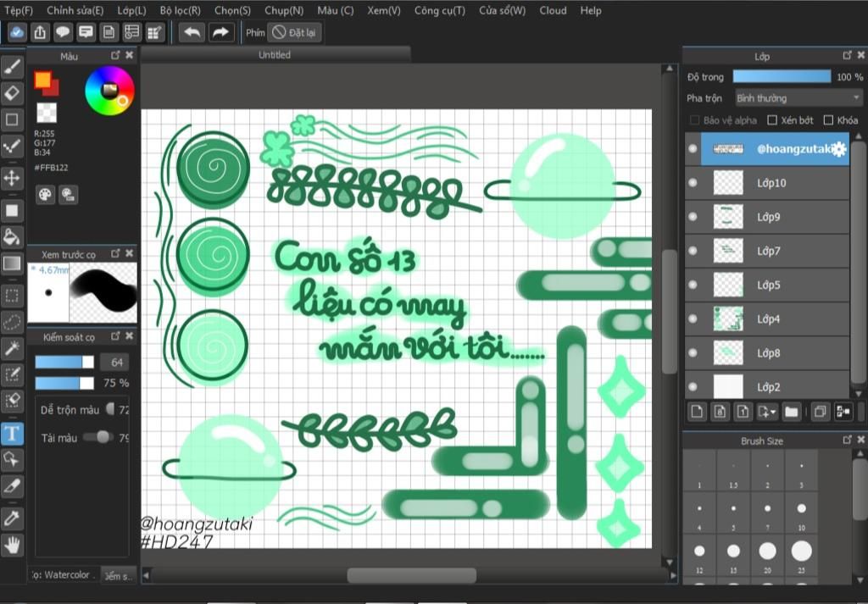
Task: Select brush size 10 preset
Action: tap(801, 513)
